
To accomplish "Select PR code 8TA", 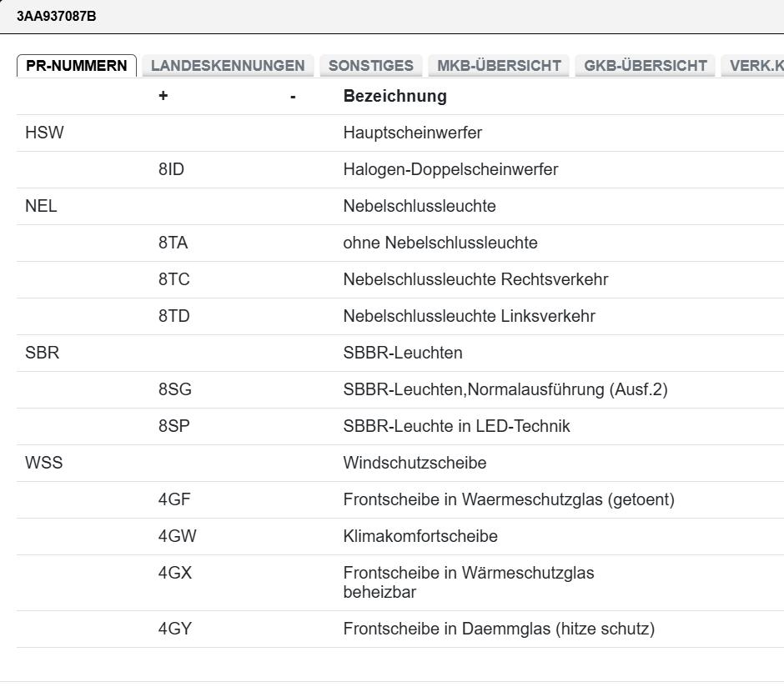I will tap(173, 243).
